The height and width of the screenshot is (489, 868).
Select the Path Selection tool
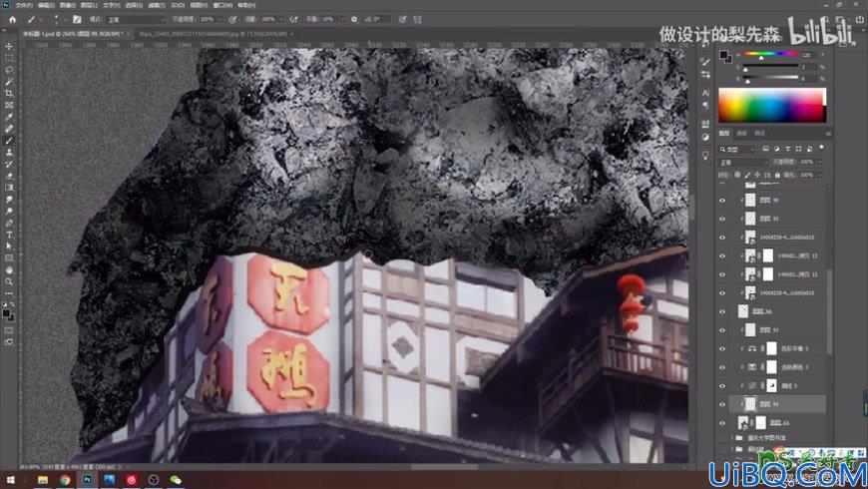(9, 246)
